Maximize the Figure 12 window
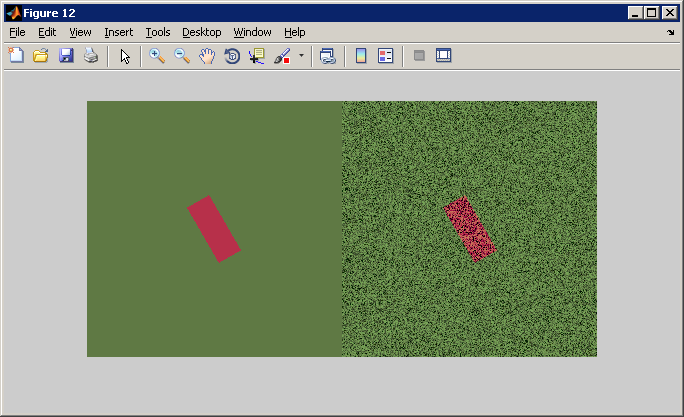Image resolution: width=684 pixels, height=417 pixels. click(x=651, y=13)
